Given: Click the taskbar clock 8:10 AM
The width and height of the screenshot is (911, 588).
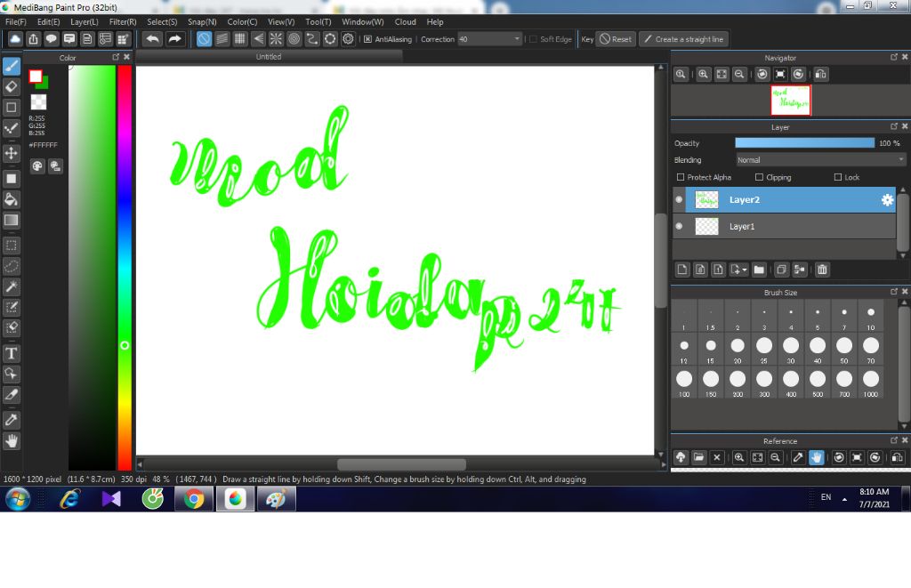Looking at the screenshot, I should [x=874, y=492].
